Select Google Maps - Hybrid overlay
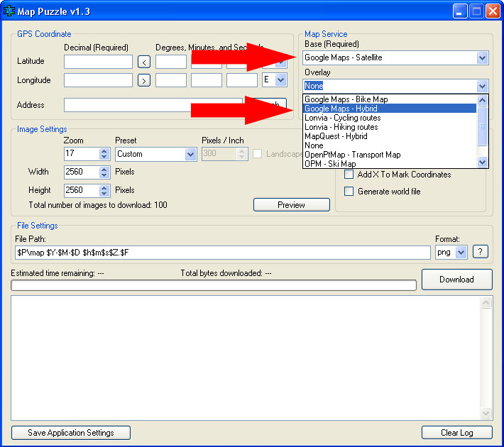This screenshot has height=447, width=504. pos(389,109)
